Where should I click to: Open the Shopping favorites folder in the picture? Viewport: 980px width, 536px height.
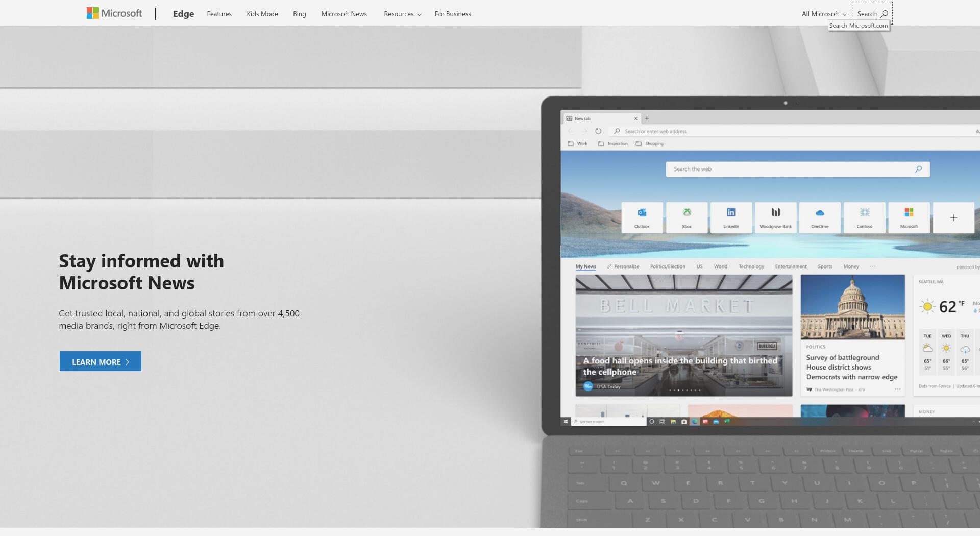click(x=650, y=143)
